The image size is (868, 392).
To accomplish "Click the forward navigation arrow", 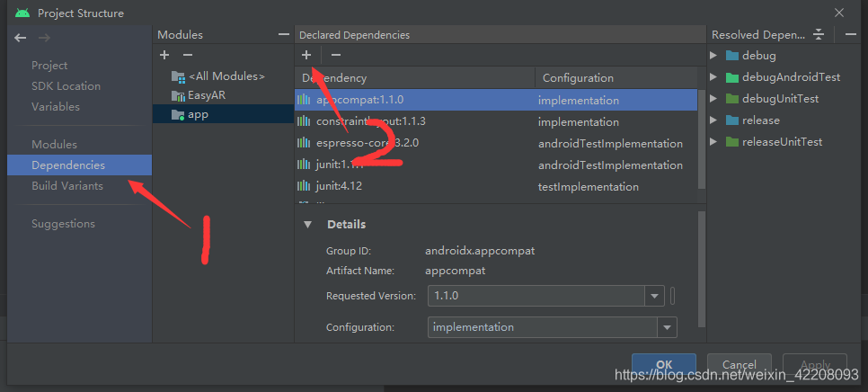I will pos(45,38).
